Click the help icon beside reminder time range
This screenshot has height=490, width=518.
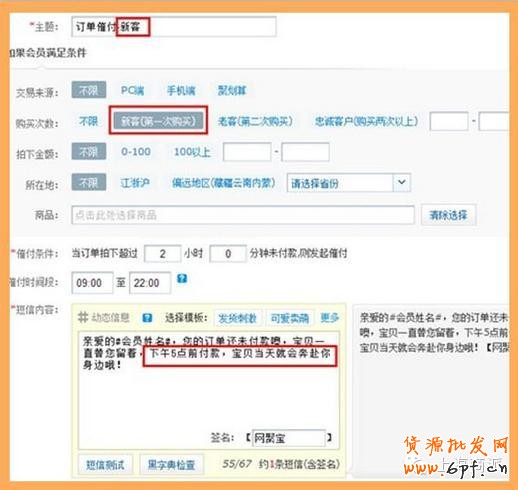[182, 278]
